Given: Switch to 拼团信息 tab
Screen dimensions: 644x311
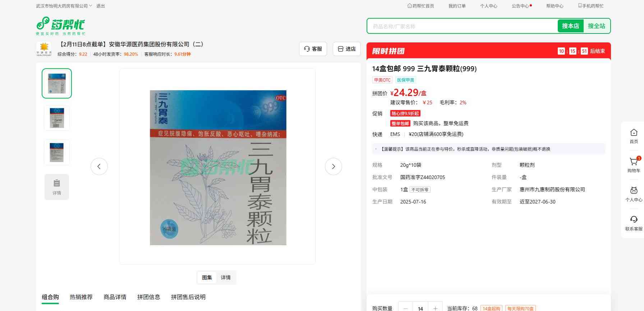Looking at the screenshot, I should 148,297.
